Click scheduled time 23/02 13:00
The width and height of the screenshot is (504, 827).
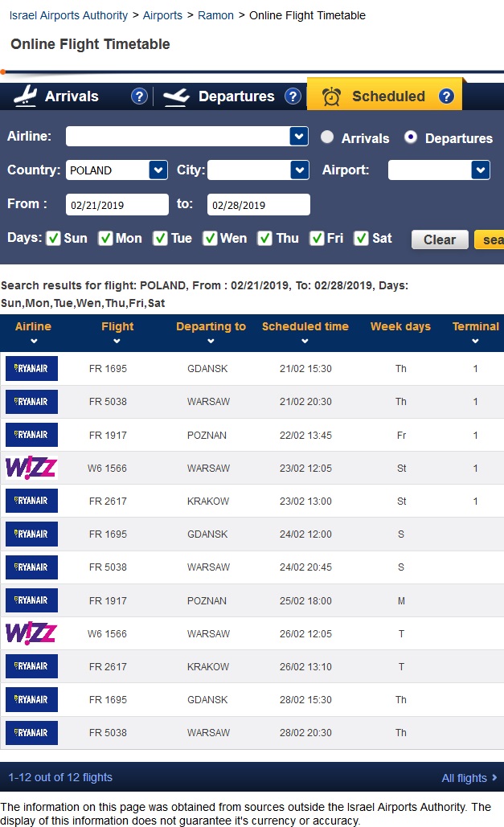(305, 501)
